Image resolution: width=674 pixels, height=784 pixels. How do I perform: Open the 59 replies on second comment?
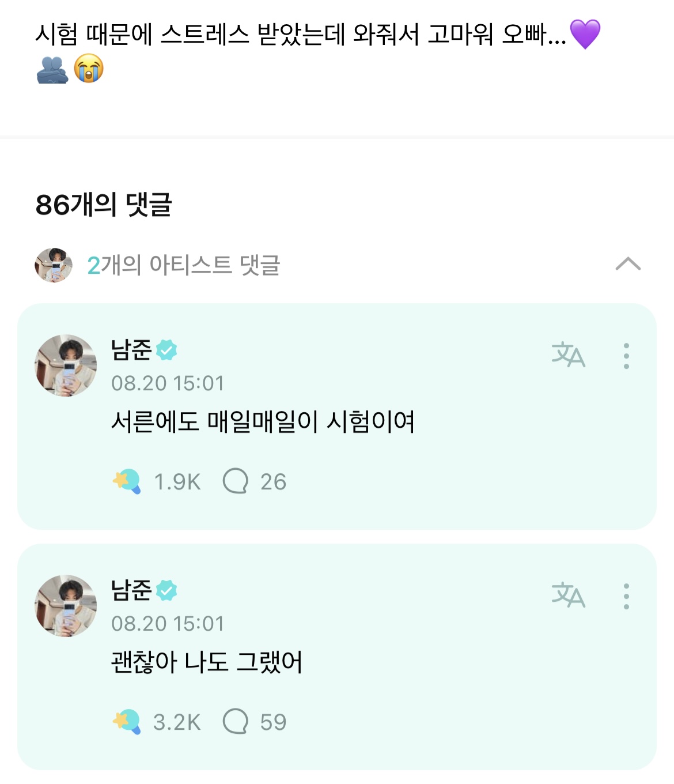[254, 722]
